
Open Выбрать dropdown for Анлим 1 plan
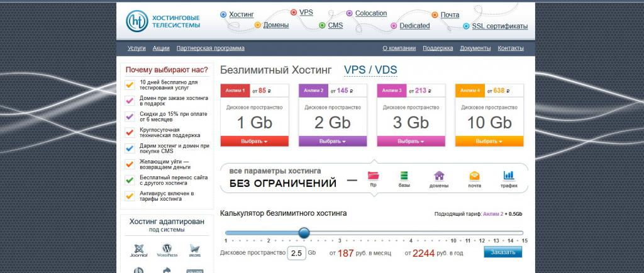(x=255, y=142)
